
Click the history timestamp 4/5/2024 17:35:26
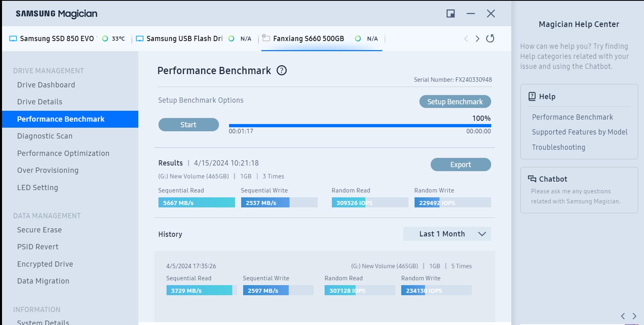[191, 266]
